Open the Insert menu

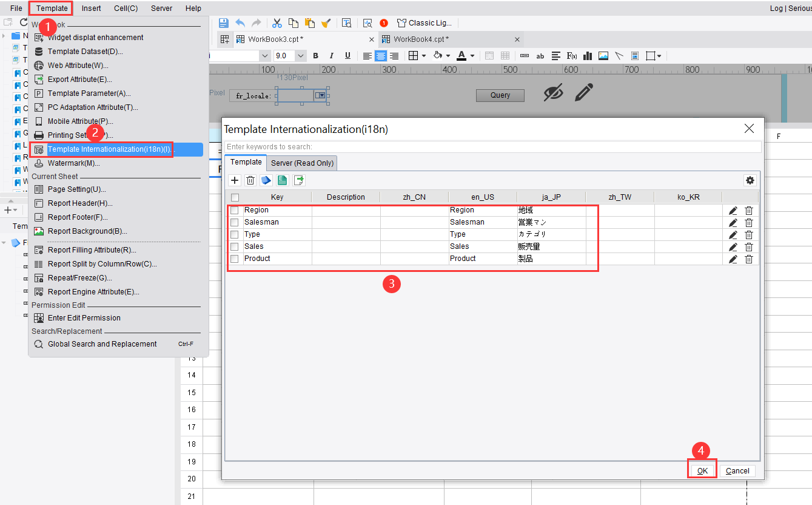point(91,8)
